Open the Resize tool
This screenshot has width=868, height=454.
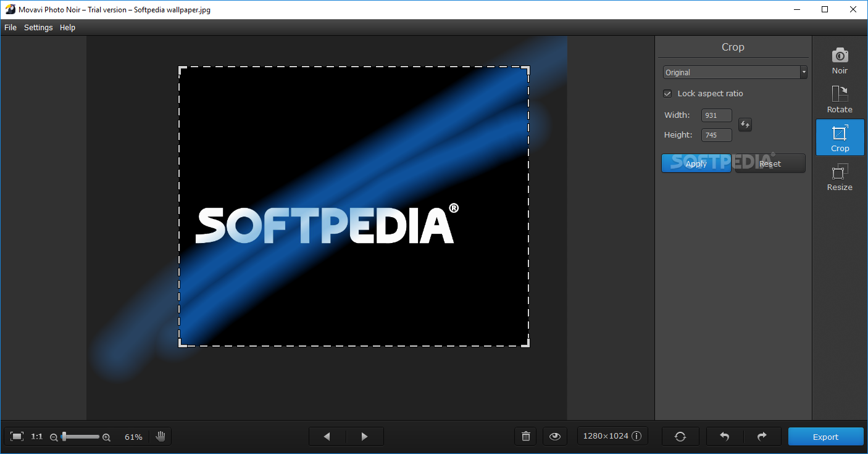(x=840, y=176)
